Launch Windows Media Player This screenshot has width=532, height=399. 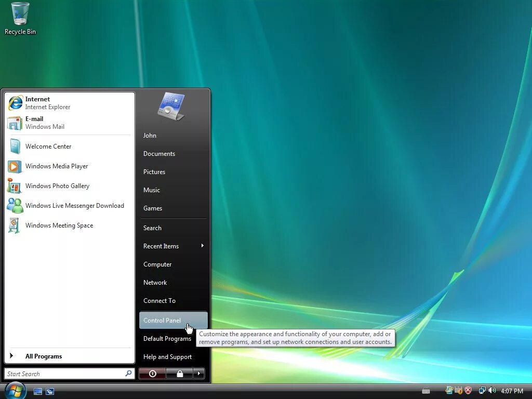[70, 166]
